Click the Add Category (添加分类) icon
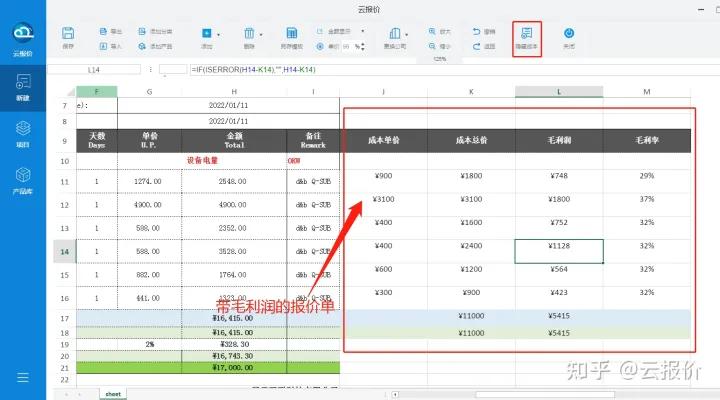720x400 pixels. [142, 31]
